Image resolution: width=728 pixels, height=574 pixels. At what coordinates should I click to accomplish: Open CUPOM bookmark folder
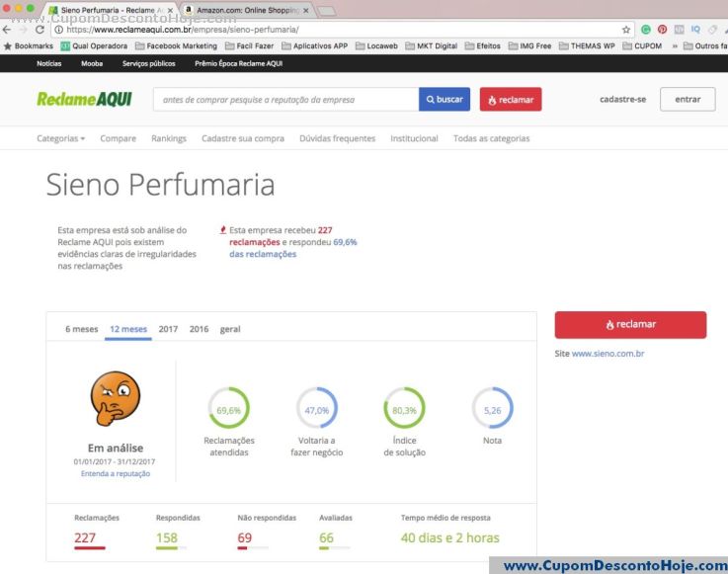pyautogui.click(x=642, y=46)
